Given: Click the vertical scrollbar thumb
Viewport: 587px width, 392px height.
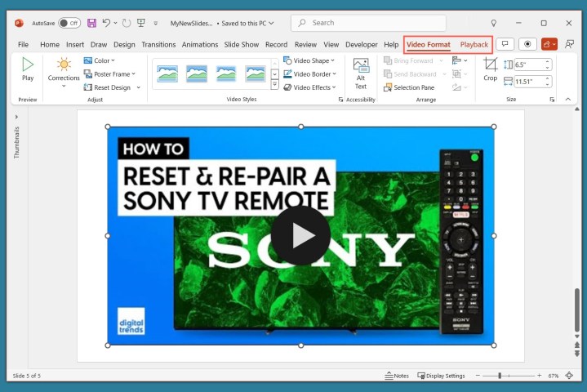Looking at the screenshot, I should coord(577,310).
